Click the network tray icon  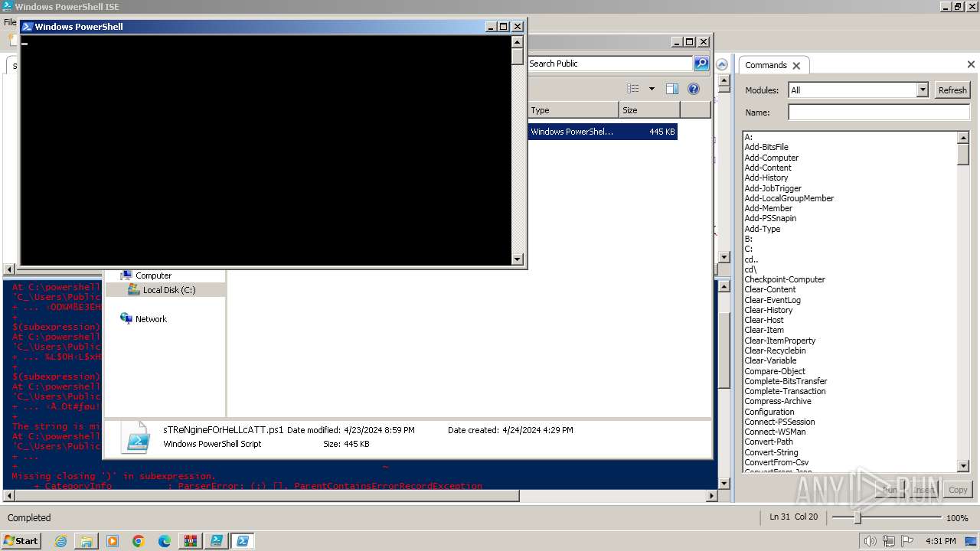[888, 541]
